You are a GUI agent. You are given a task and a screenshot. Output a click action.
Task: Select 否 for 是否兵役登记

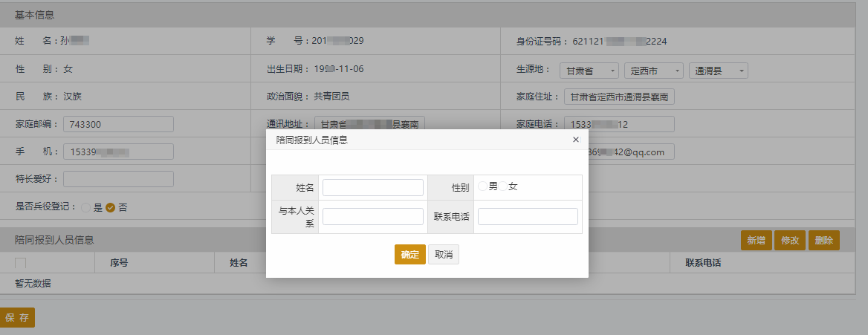point(110,208)
